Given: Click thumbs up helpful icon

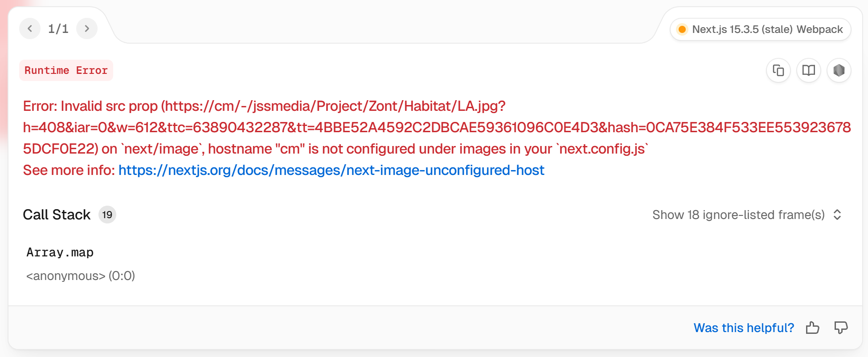Looking at the screenshot, I should click(813, 328).
